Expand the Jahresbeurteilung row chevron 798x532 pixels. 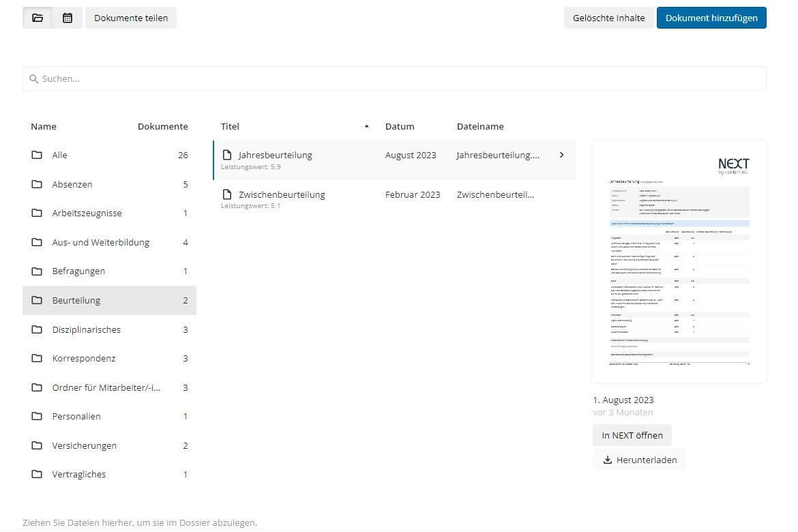click(x=561, y=155)
